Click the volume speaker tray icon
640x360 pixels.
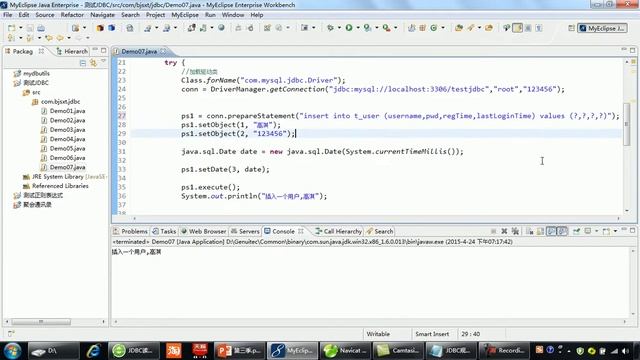point(626,351)
